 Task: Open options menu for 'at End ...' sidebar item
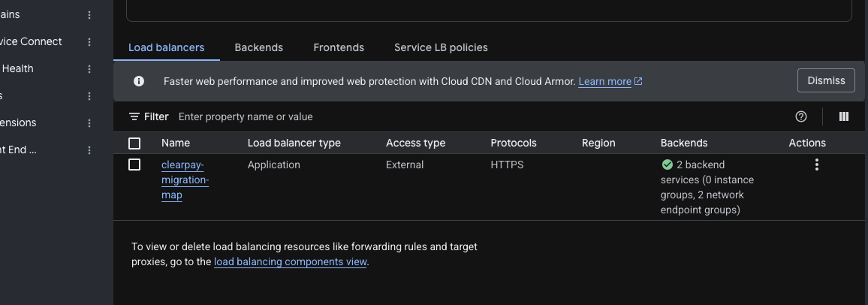(89, 150)
